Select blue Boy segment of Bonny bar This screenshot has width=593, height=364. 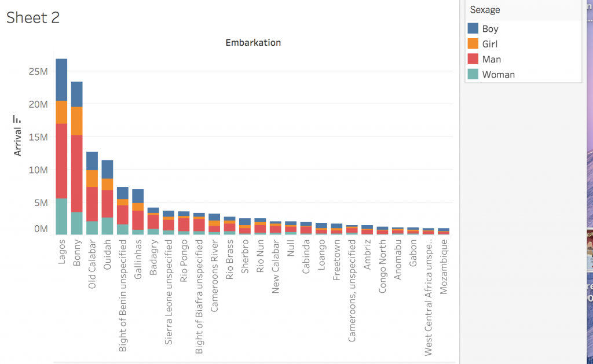pos(77,94)
